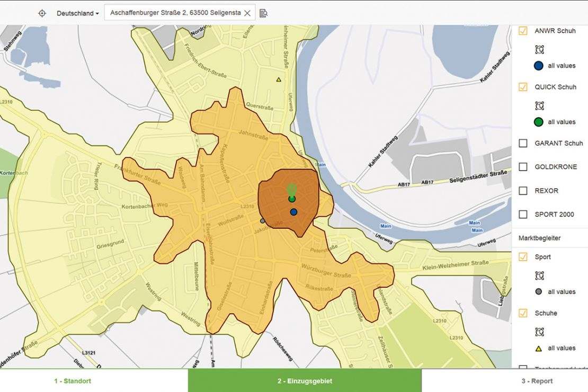Click the gray Sport legend dot

pos(539,291)
